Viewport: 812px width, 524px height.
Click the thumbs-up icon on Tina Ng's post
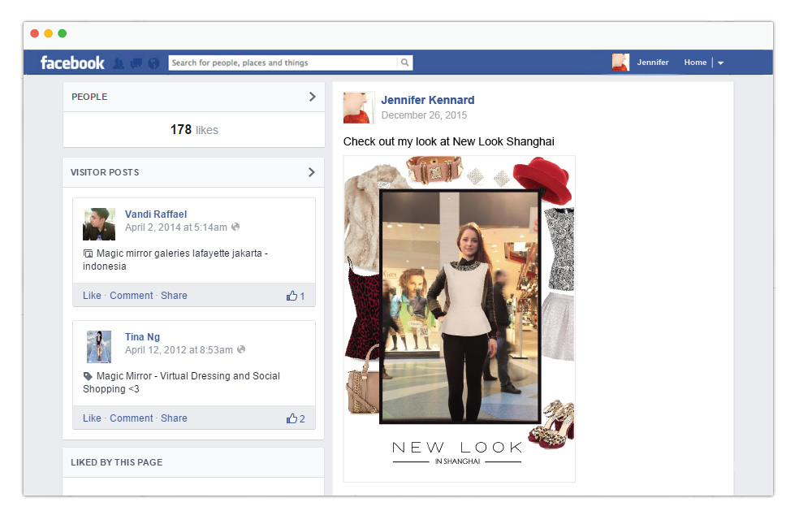click(x=292, y=418)
